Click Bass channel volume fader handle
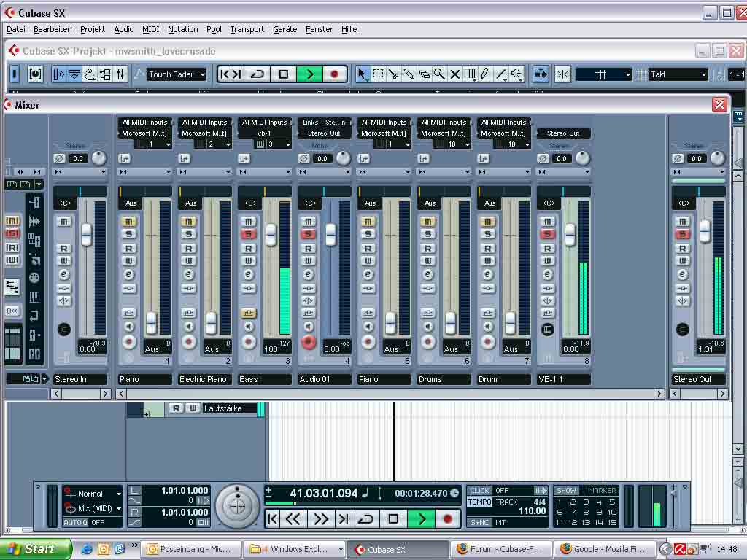 [x=271, y=236]
